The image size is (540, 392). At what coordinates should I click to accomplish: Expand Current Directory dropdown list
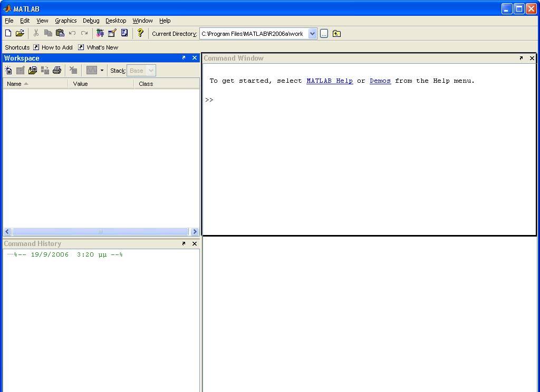point(312,34)
